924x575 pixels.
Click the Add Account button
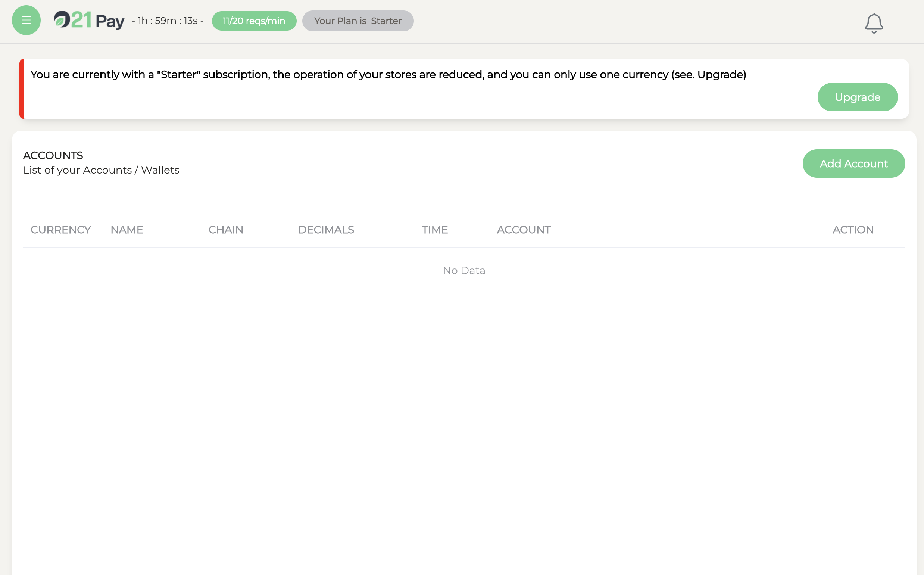point(853,164)
